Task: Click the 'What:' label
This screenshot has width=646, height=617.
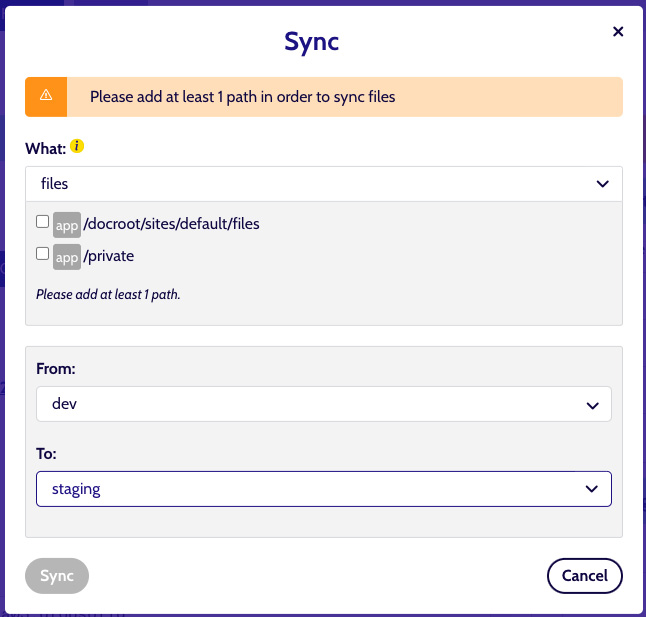Action: click(x=45, y=149)
